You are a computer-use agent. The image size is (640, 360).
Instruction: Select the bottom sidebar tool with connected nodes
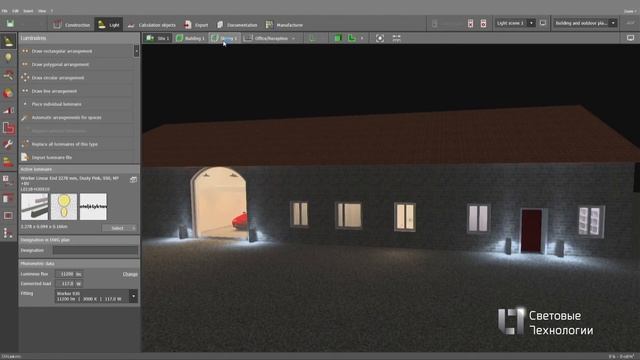point(8,233)
